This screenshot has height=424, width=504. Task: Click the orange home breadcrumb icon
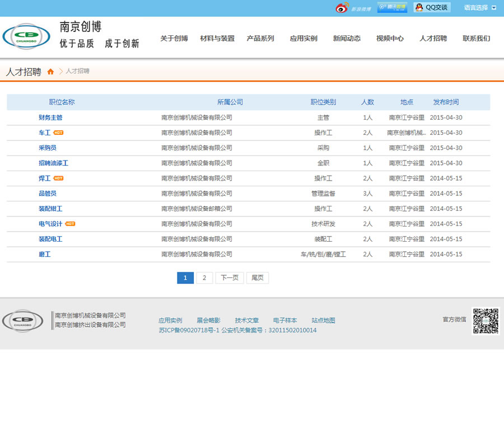point(50,72)
